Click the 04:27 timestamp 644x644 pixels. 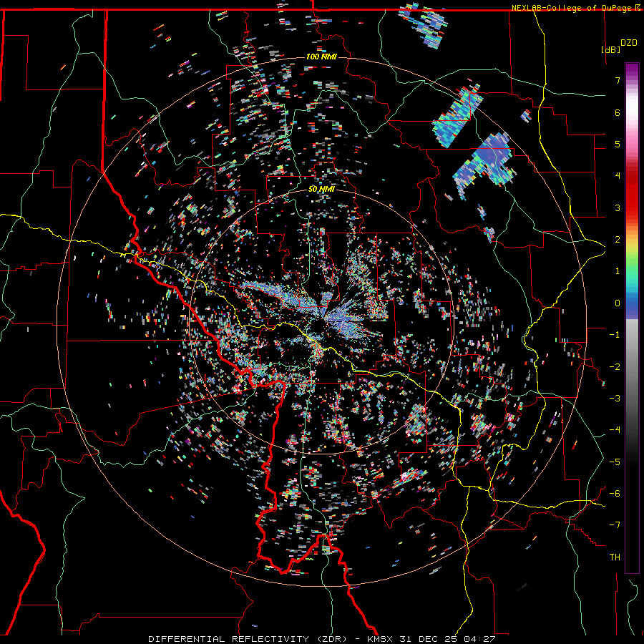click(480, 639)
